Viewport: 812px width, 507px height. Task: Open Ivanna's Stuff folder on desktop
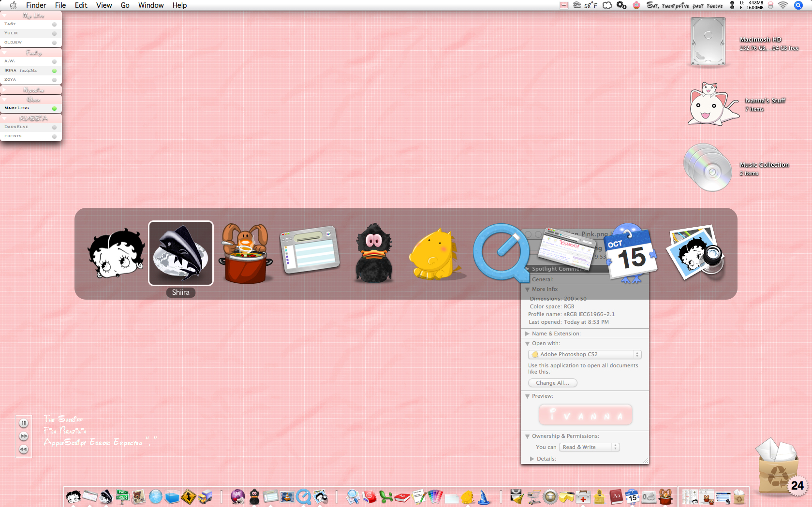[x=713, y=104]
